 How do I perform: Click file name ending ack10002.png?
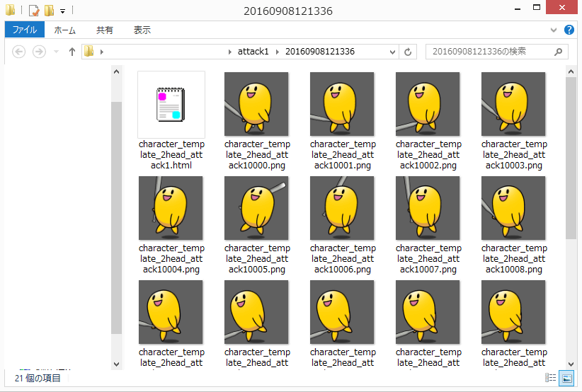[x=428, y=155]
